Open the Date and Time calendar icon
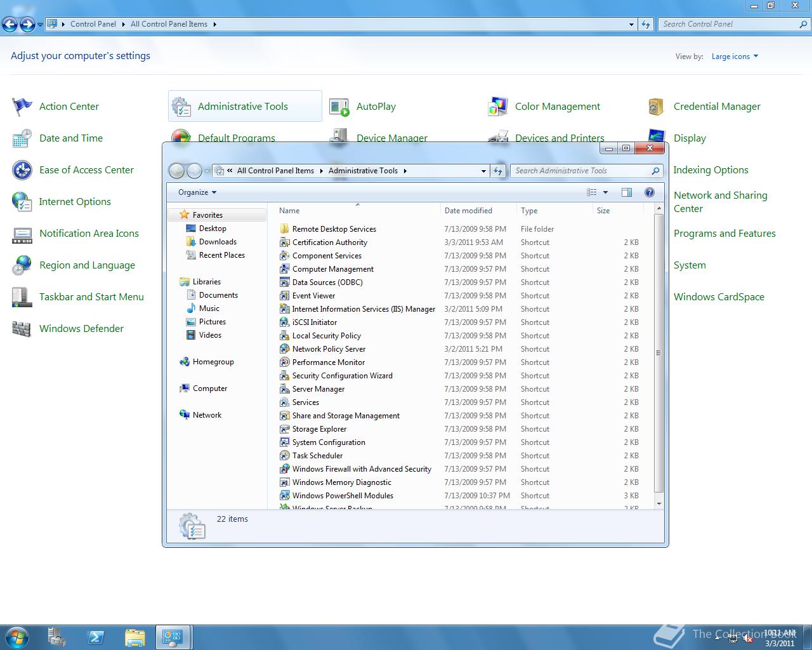Viewport: 812px width, 650px height. pyautogui.click(x=22, y=138)
